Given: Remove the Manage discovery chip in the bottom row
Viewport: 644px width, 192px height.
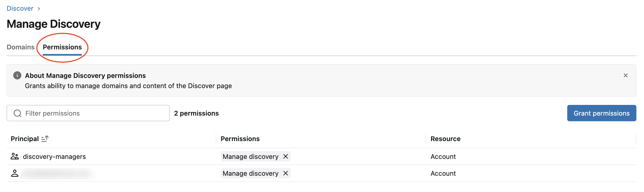Looking at the screenshot, I should pos(286,173).
